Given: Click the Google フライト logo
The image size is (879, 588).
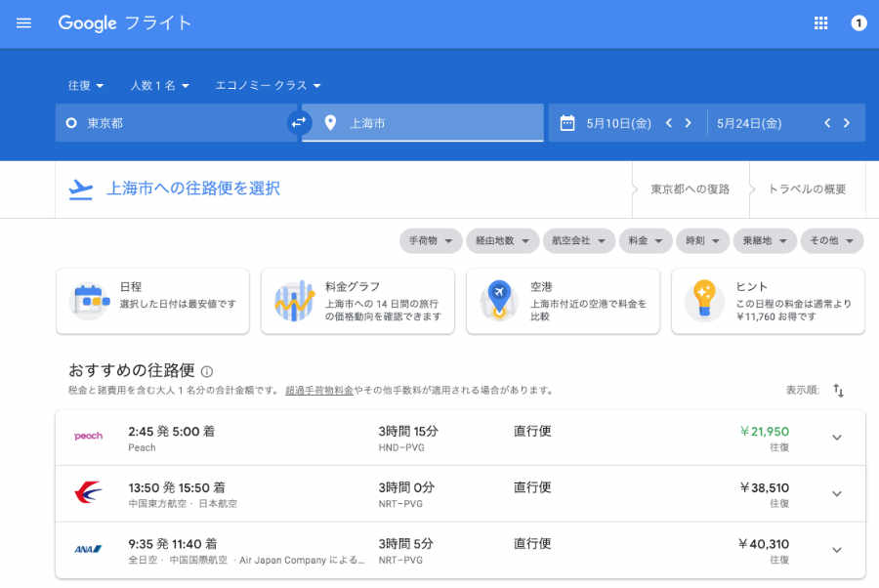Looking at the screenshot, I should (x=125, y=23).
